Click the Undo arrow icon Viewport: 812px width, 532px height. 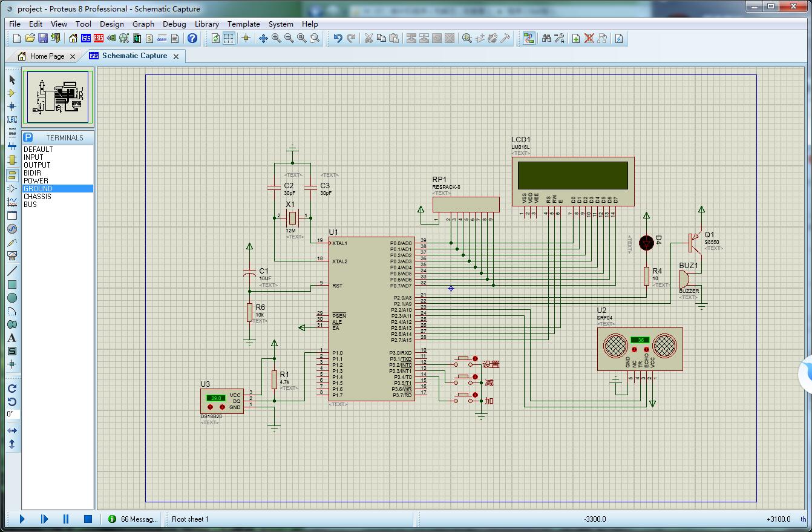338,38
